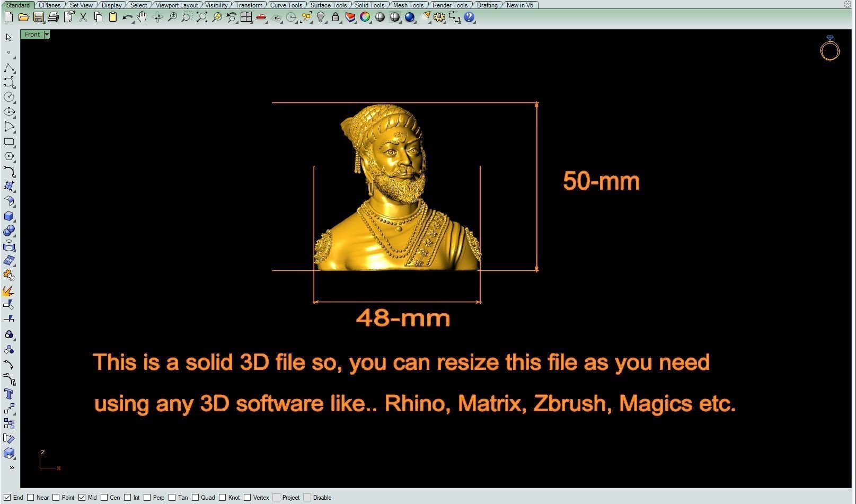Image resolution: width=856 pixels, height=504 pixels.
Task: Open the four-viewport layout icon
Action: [x=246, y=17]
